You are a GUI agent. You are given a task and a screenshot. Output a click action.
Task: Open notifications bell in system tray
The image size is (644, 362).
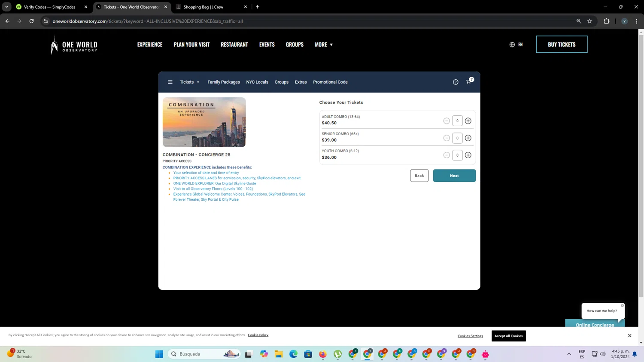point(635,354)
